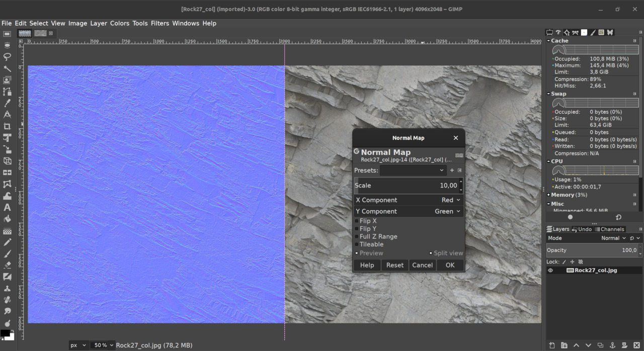Open the Pointer dashboard tab above Cache
Screen dimensions: 644x351
567,32
